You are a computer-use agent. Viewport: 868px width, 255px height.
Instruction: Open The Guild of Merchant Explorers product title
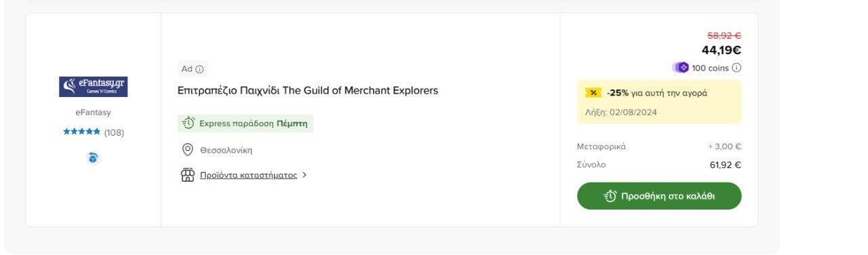coord(308,90)
